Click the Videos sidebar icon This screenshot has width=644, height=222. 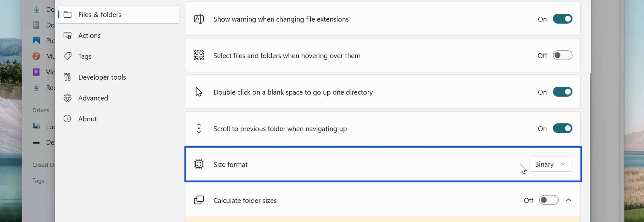tap(36, 72)
